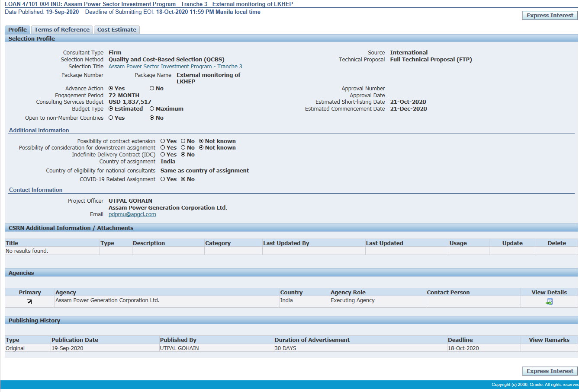Toggle the Primary agency checkbox
Viewport: 579px width, 392px height.
pos(29,302)
